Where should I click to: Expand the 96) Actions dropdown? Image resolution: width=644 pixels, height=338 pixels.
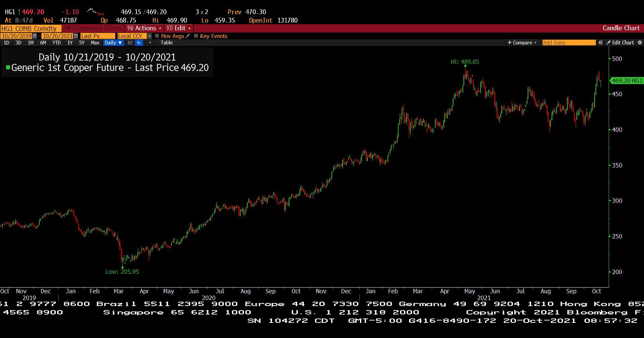pos(145,28)
